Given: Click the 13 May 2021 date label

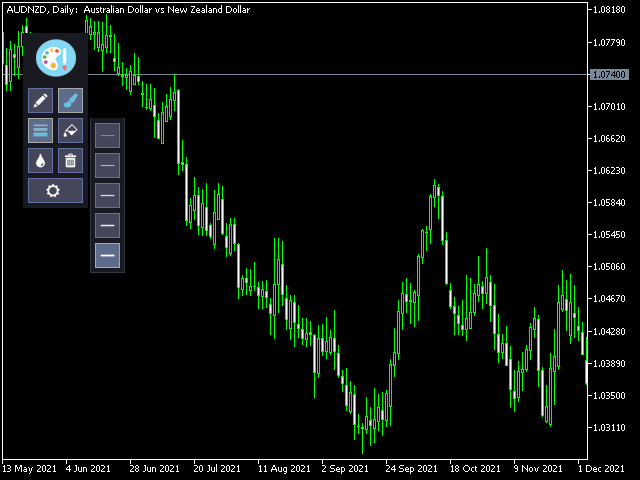Looking at the screenshot, I should (x=29, y=469).
